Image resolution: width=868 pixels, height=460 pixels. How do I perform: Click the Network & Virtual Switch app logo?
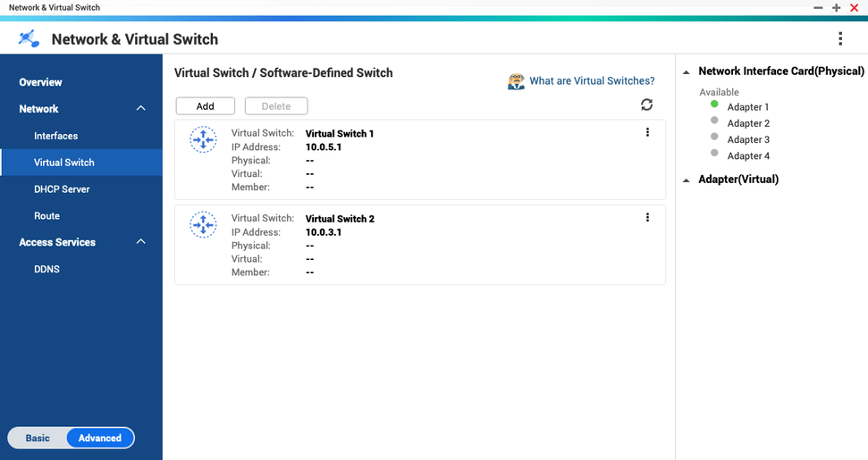[29, 38]
